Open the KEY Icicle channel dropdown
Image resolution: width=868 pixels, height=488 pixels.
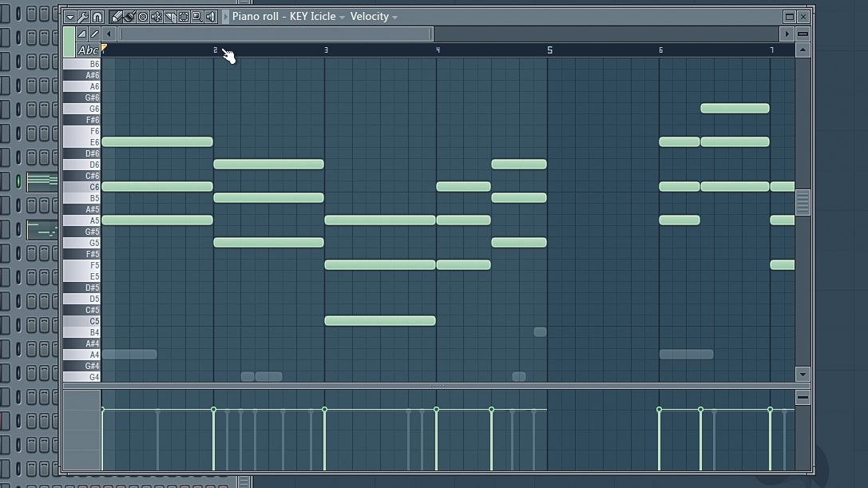pos(342,16)
